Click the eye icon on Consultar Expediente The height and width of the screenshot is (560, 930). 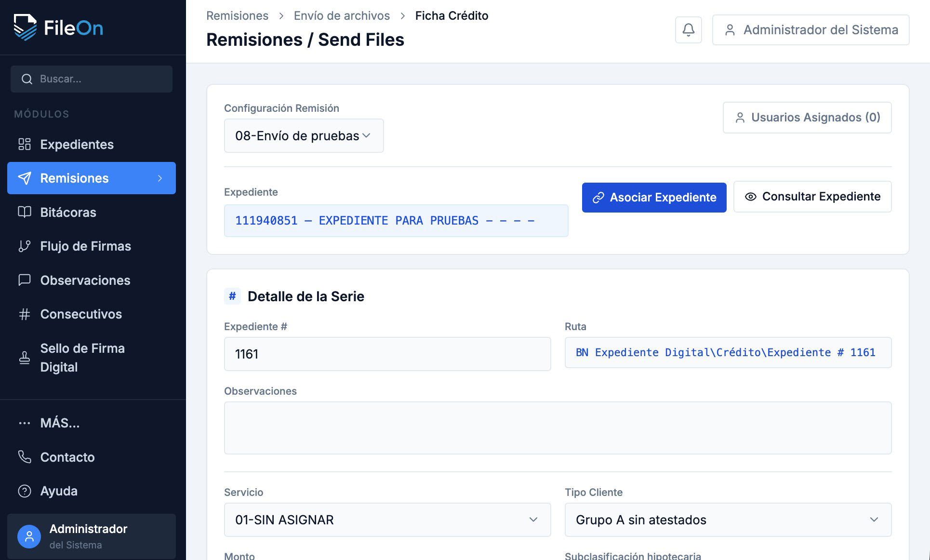point(751,197)
